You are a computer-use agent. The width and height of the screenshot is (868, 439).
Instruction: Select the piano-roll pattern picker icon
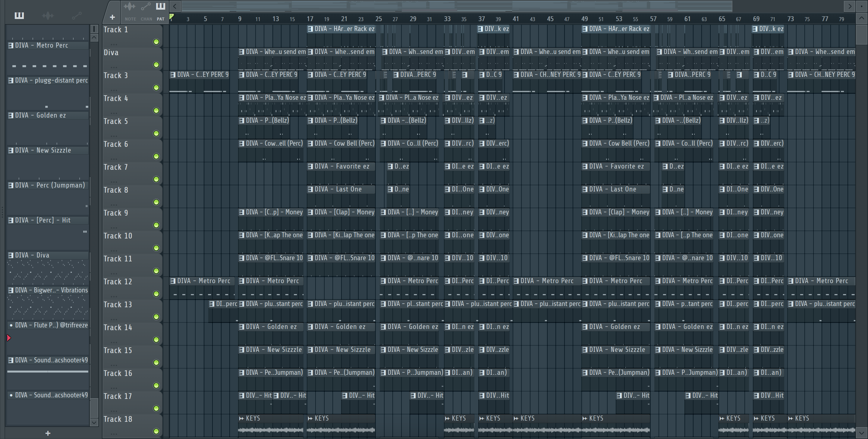point(19,15)
